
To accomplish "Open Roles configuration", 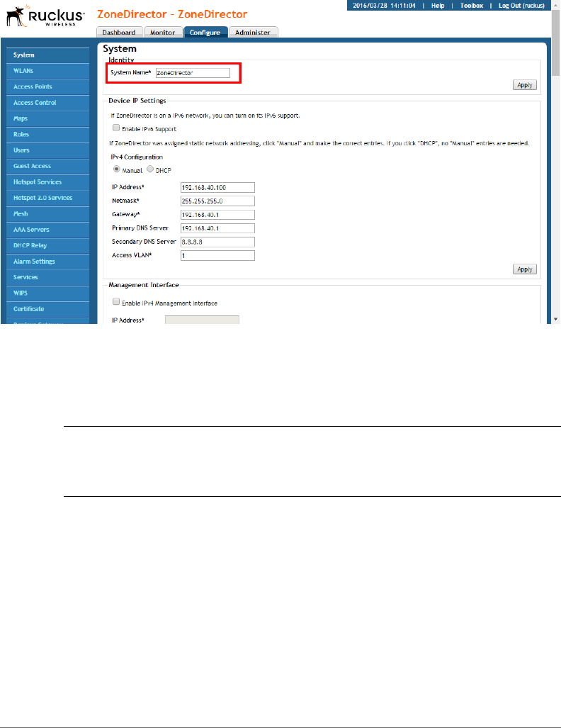I will pos(47,135).
